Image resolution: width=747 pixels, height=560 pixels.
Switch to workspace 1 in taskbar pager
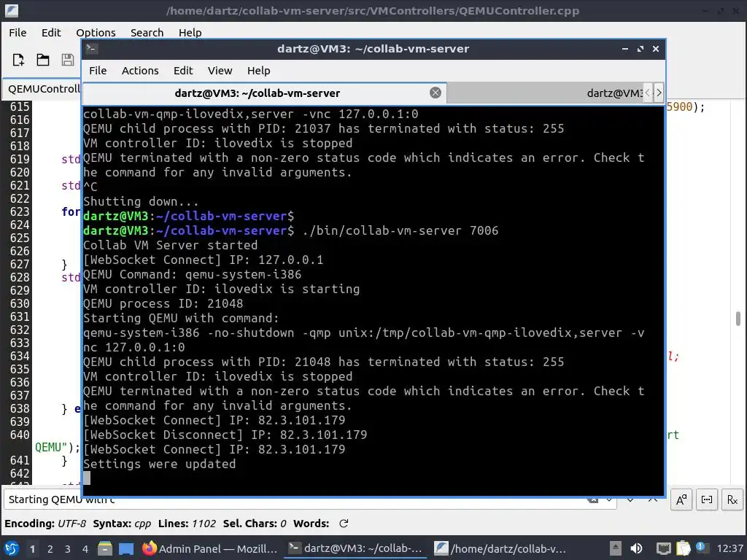(x=32, y=549)
